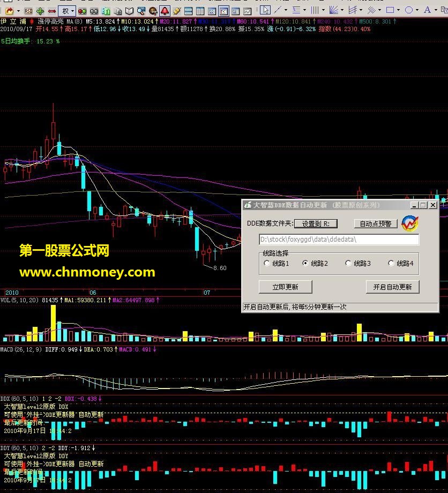Select 线路2 radio button
Image resolution: width=448 pixels, height=493 pixels.
pos(305,263)
